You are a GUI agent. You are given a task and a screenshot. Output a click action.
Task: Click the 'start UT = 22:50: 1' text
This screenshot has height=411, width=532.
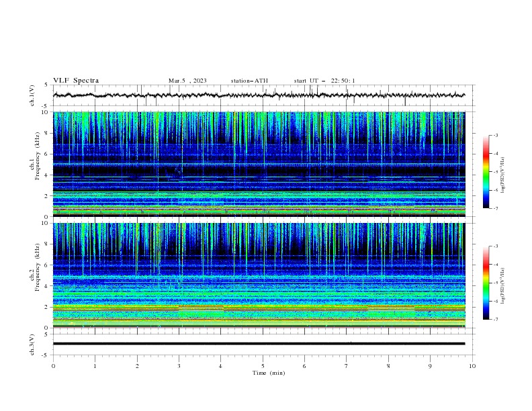[324, 81]
